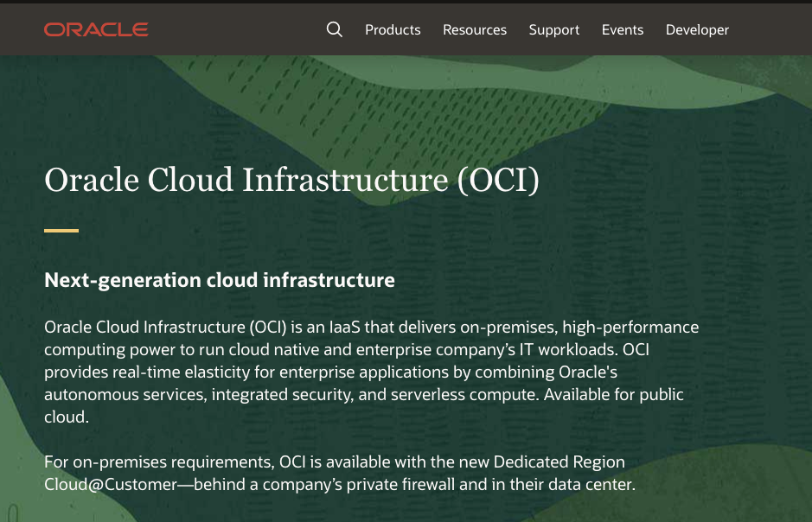This screenshot has height=522, width=812.
Task: Open the search magnifier icon
Action: click(335, 29)
